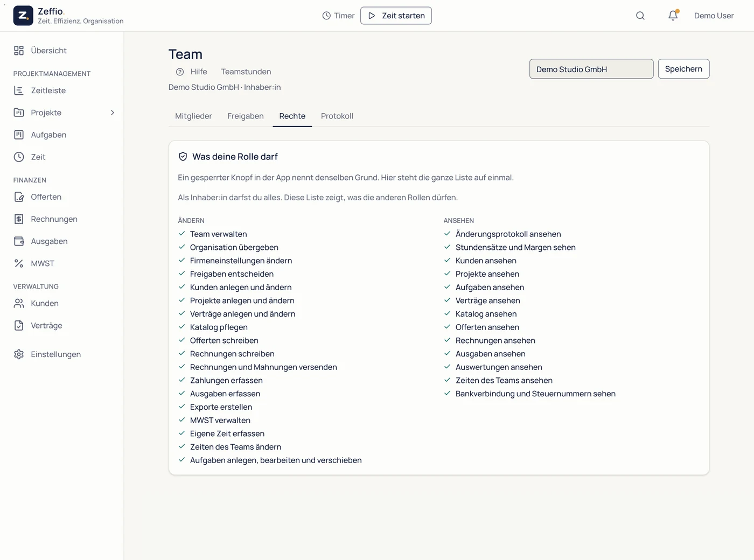This screenshot has width=754, height=560.
Task: Click the Offerten document icon
Action: pyautogui.click(x=19, y=197)
